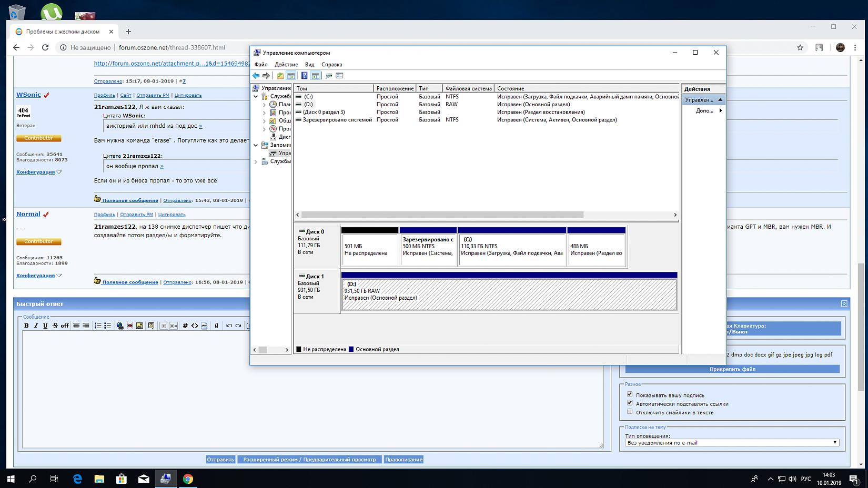Expand the 'Службы и приложения' tree node

coord(256,161)
